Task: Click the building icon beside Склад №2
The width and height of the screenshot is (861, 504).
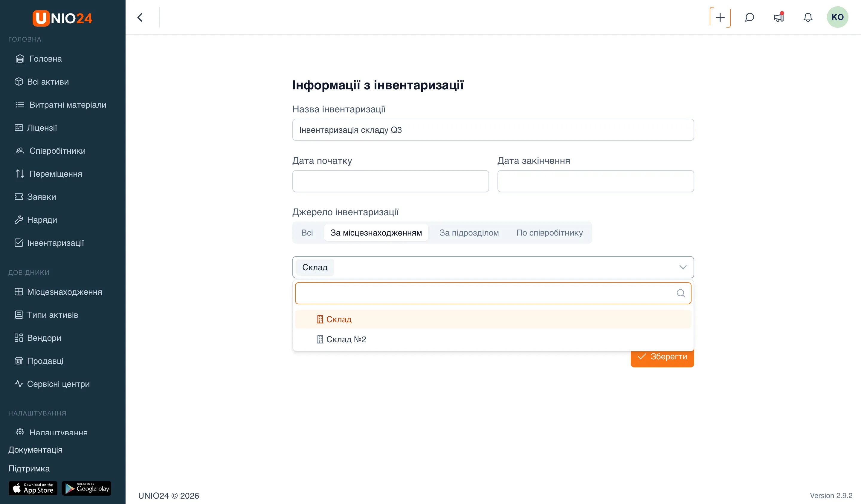Action: click(320, 339)
